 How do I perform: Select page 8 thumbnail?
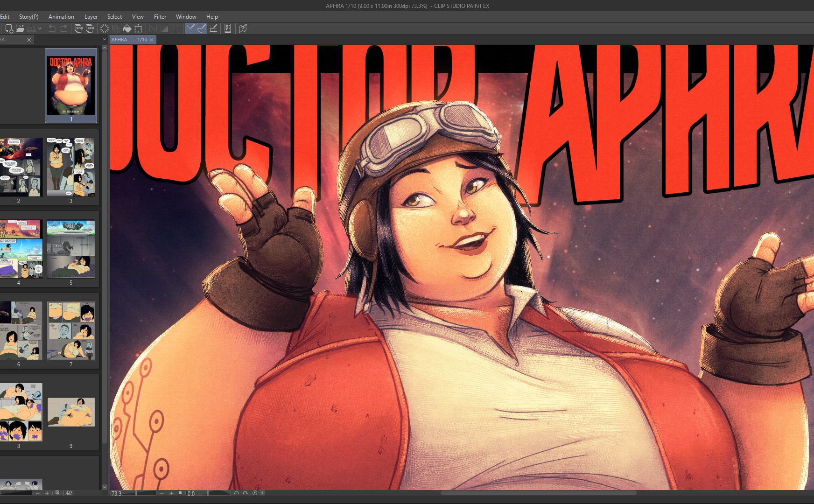pyautogui.click(x=21, y=412)
